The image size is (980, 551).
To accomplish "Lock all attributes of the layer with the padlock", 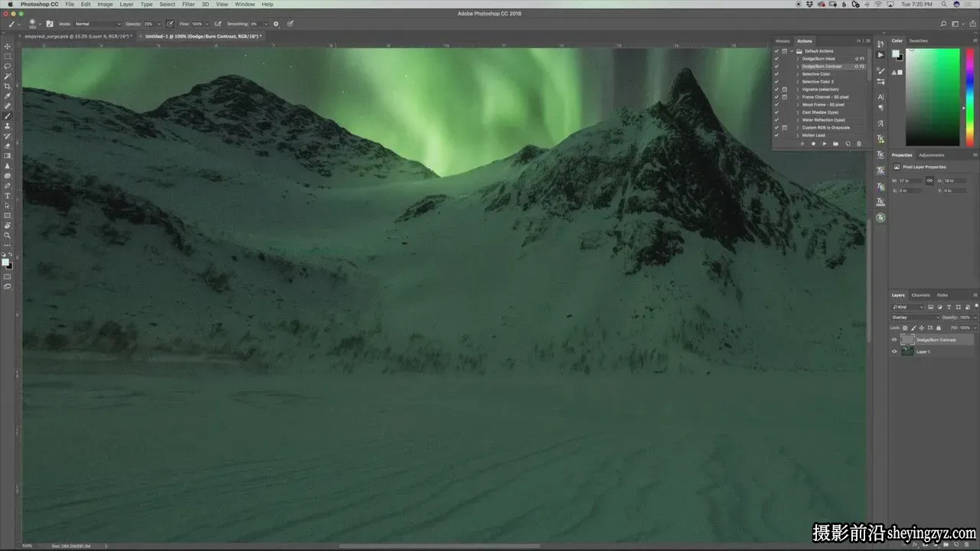I will point(939,328).
